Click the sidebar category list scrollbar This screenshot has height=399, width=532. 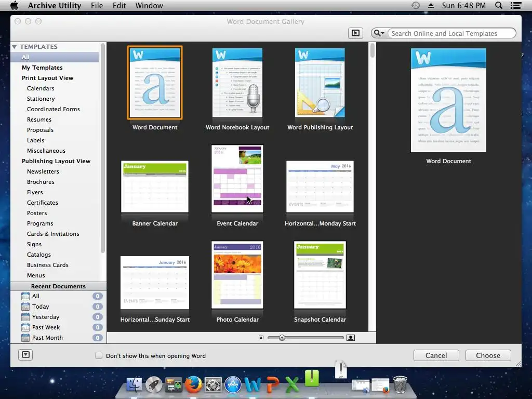pos(103,148)
